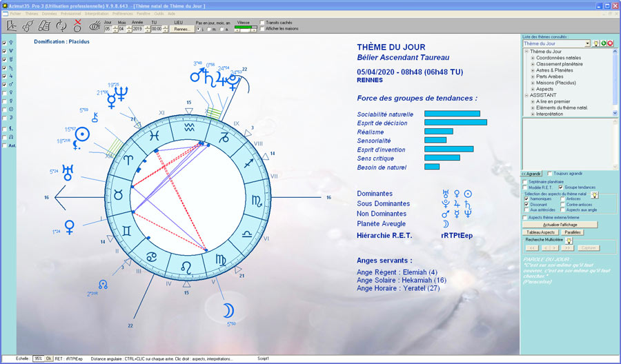
Task: Enable the Transits cachés checkbox
Action: (x=262, y=22)
